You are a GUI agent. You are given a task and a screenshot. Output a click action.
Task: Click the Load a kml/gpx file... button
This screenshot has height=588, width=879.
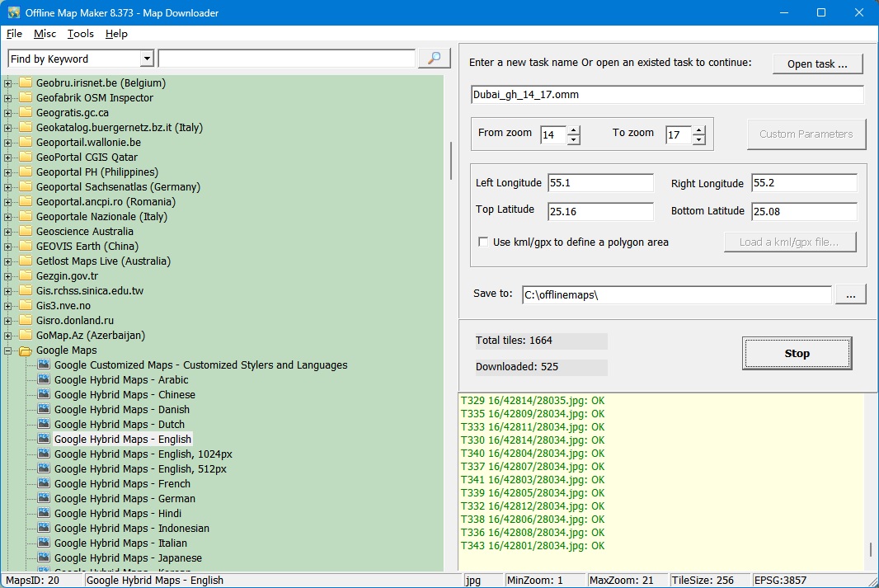click(789, 242)
